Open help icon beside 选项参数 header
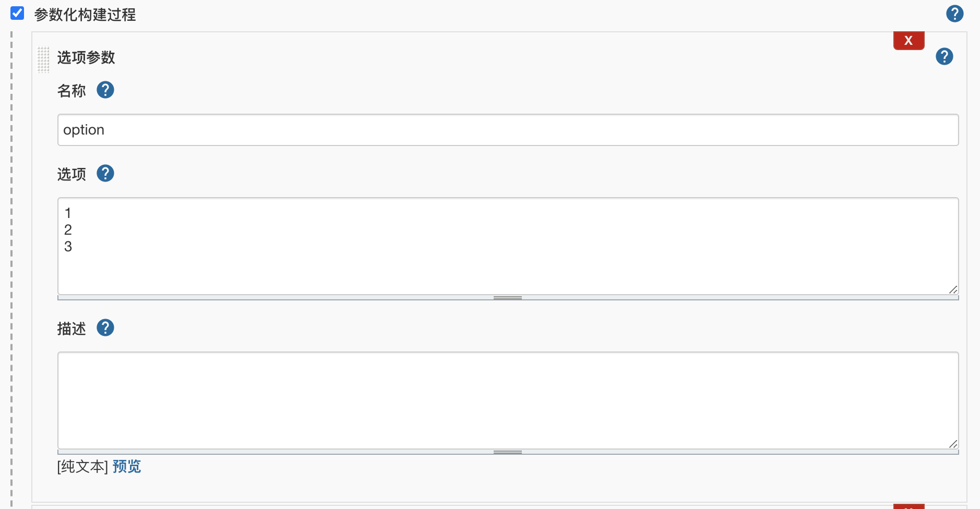980x509 pixels. point(944,56)
